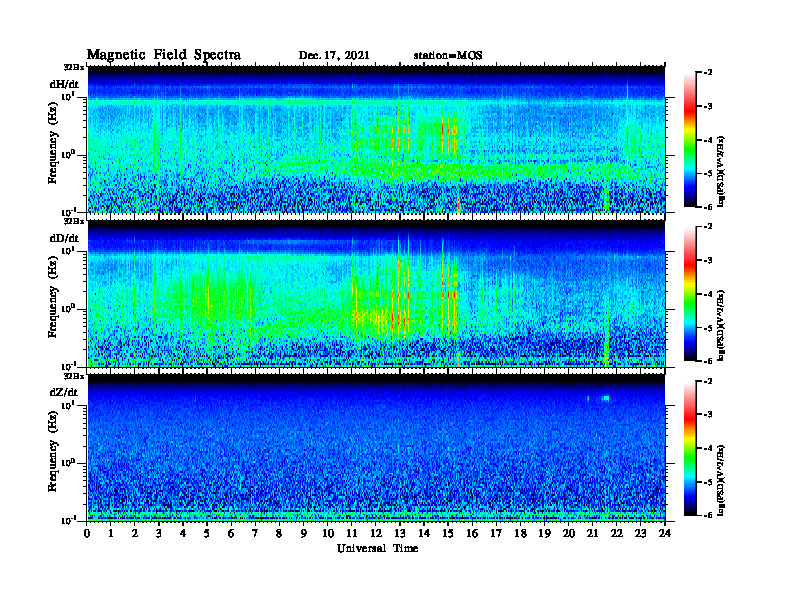This screenshot has height=612, width=792.
Task: Click "-6" on the dZ/dt color scale
Action: (x=708, y=515)
